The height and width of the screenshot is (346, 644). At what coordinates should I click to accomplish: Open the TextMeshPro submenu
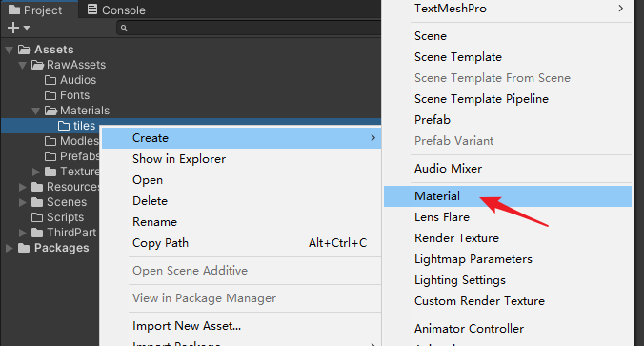[x=508, y=9]
